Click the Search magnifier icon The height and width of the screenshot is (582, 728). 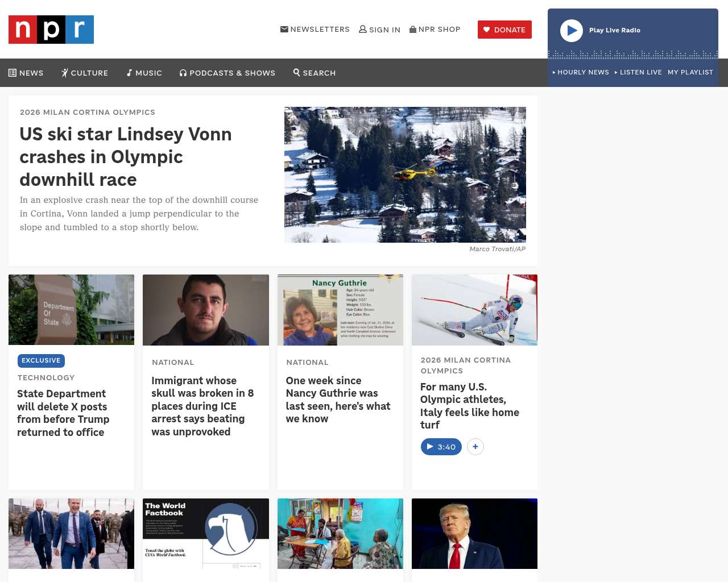[x=296, y=72]
